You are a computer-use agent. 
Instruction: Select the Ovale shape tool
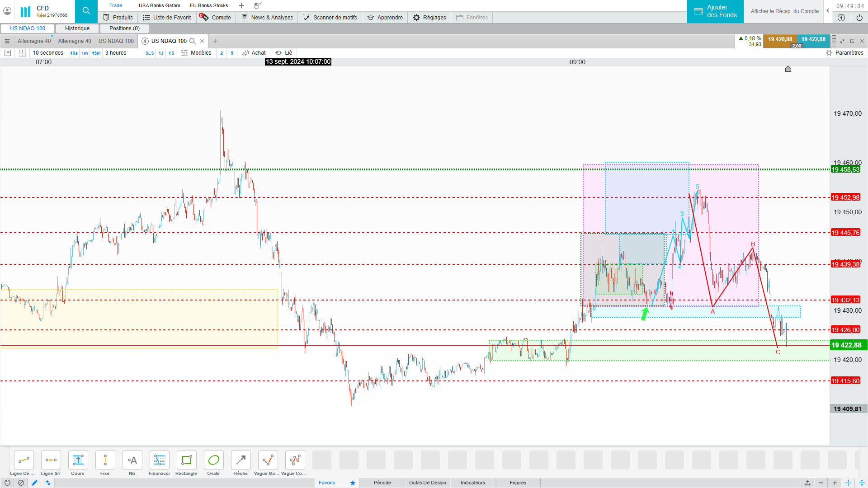coord(213,460)
